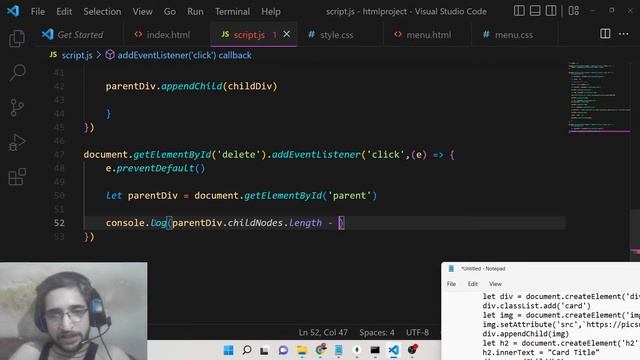Click the VS Code icon on taskbar
640x360 pixels.
[x=393, y=350]
